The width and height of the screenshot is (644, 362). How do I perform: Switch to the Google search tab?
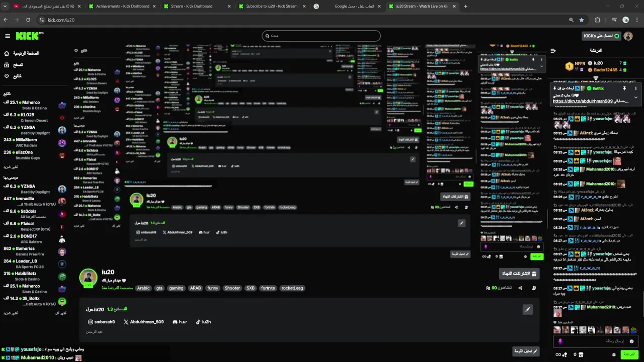click(x=347, y=6)
